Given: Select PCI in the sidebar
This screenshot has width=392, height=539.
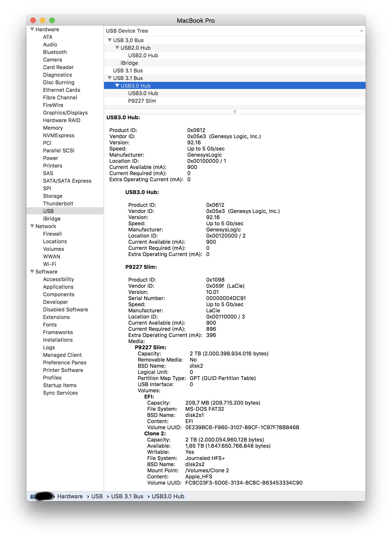Looking at the screenshot, I should pos(47,143).
